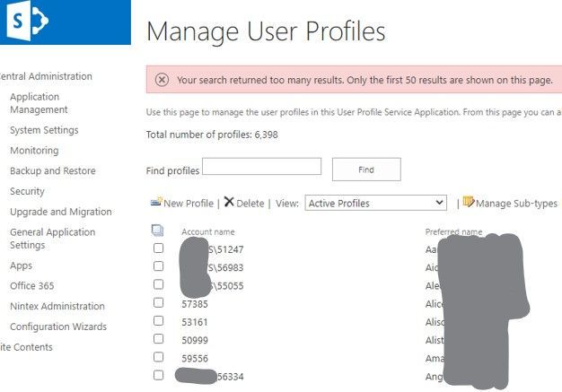Tick the checkbox for account 51247
This screenshot has width=562, height=392.
(159, 248)
